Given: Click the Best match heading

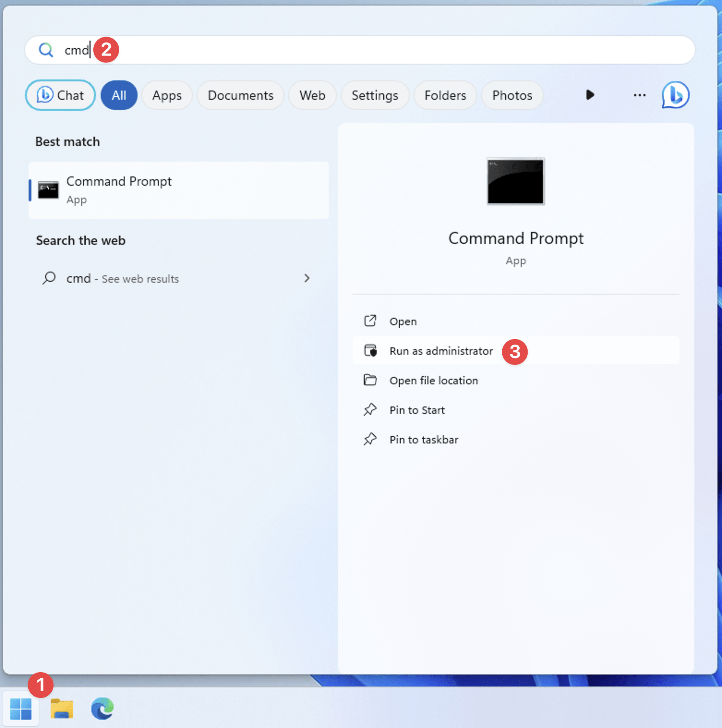Looking at the screenshot, I should [67, 141].
